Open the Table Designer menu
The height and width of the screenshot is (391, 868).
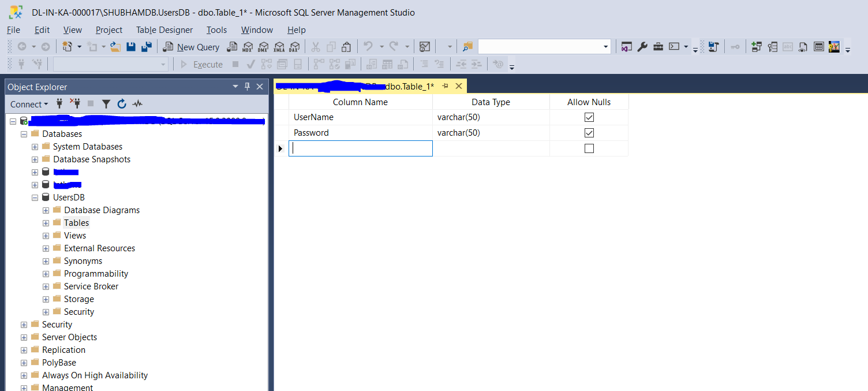tap(164, 29)
